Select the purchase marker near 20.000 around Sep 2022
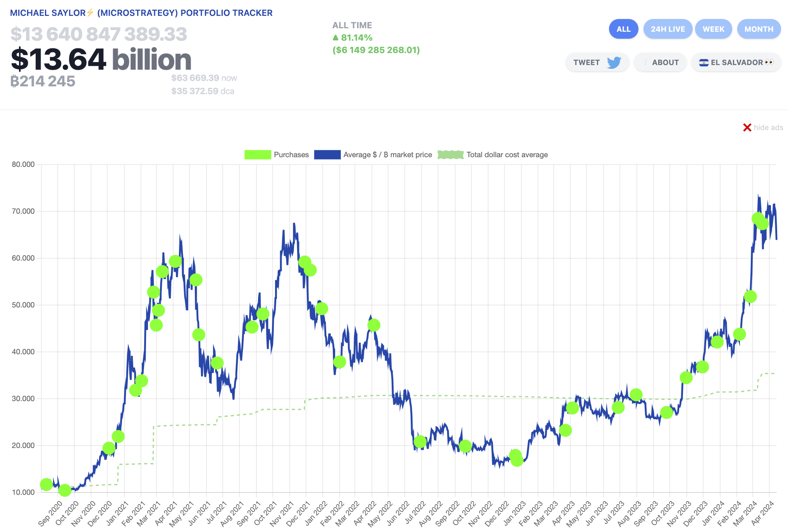The height and width of the screenshot is (532, 788). coord(465,446)
